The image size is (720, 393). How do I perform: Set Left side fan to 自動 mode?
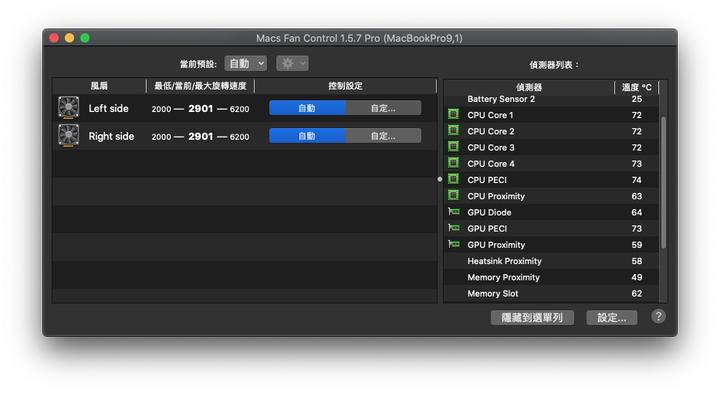(x=307, y=108)
